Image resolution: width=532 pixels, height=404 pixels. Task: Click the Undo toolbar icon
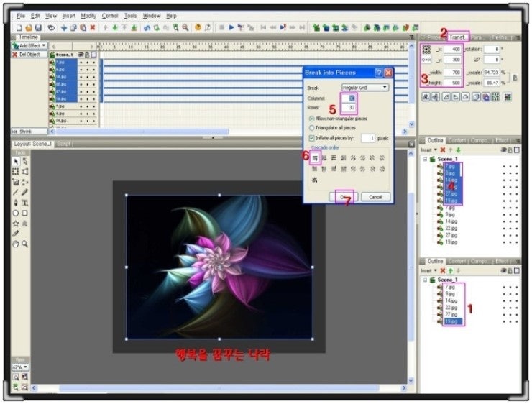[x=147, y=28]
